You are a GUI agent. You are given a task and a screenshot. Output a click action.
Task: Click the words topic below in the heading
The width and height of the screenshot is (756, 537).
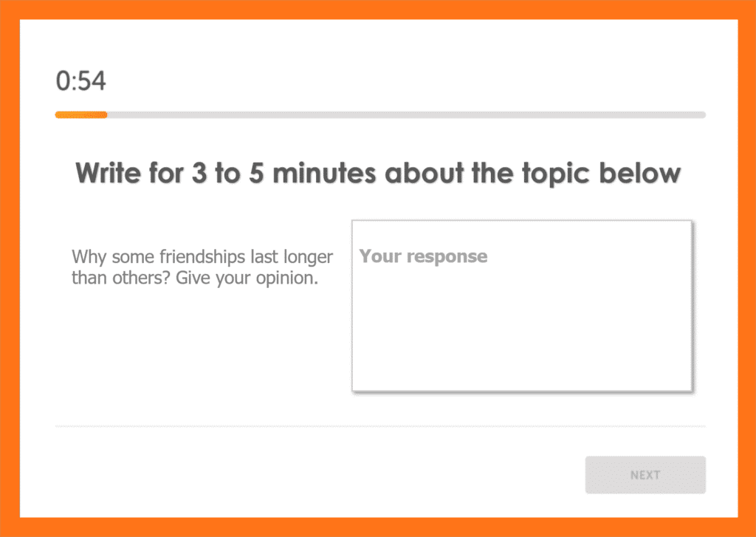click(x=600, y=173)
